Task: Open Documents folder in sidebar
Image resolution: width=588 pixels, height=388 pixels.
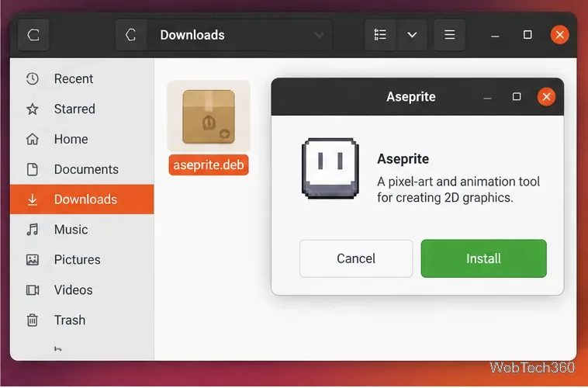Action: pos(82,170)
